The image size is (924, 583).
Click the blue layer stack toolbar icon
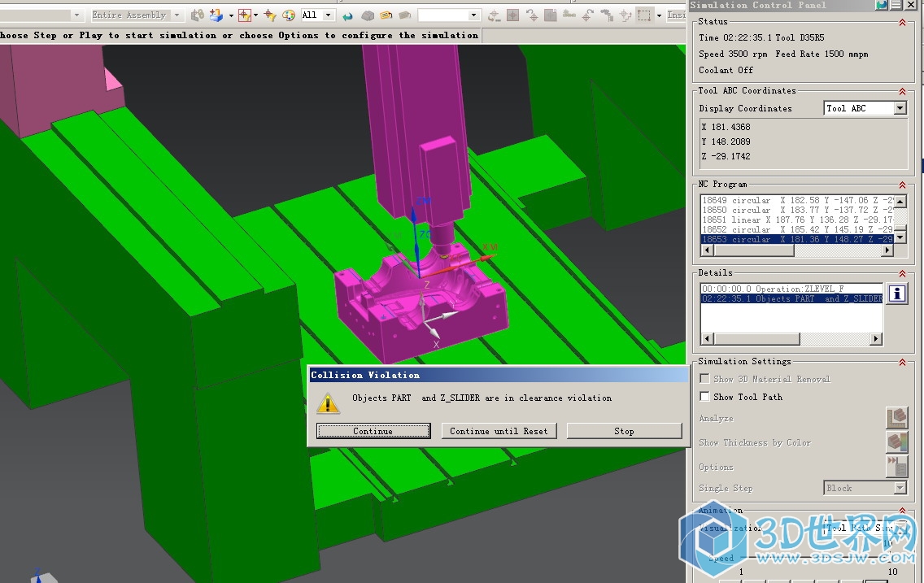coord(216,15)
